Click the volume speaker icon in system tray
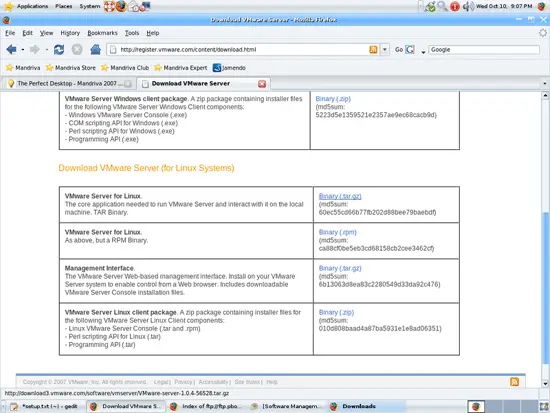 (467, 6)
